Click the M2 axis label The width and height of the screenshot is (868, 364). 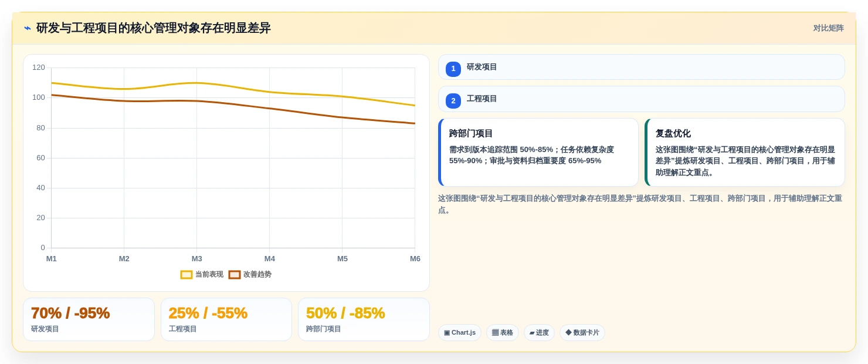coord(124,259)
